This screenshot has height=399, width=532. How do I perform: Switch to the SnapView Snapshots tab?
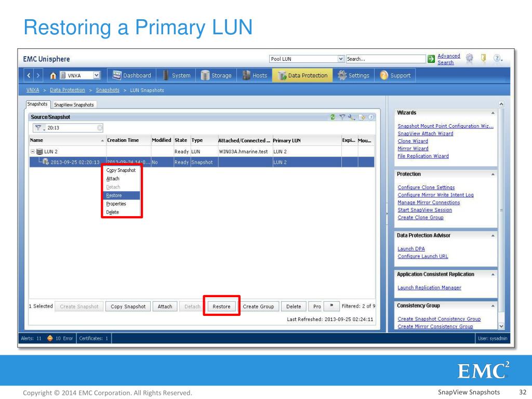(x=74, y=105)
